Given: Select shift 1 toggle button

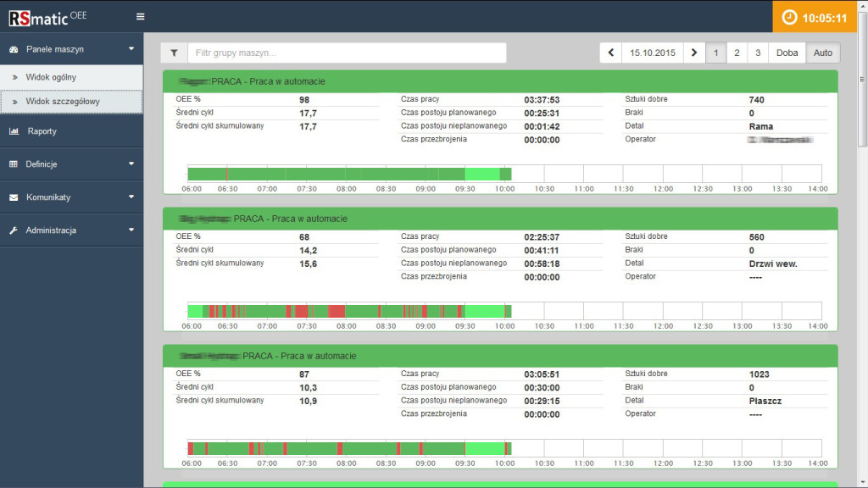Looking at the screenshot, I should (715, 53).
